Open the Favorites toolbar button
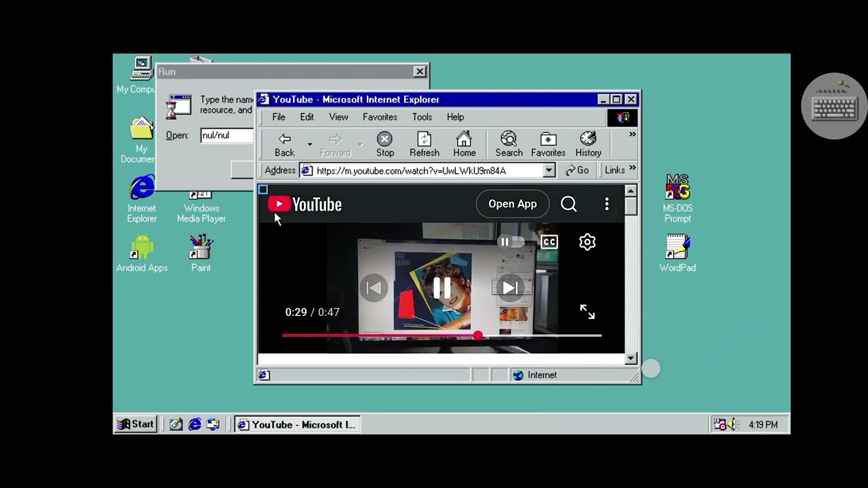The height and width of the screenshot is (488, 868). [x=548, y=144]
